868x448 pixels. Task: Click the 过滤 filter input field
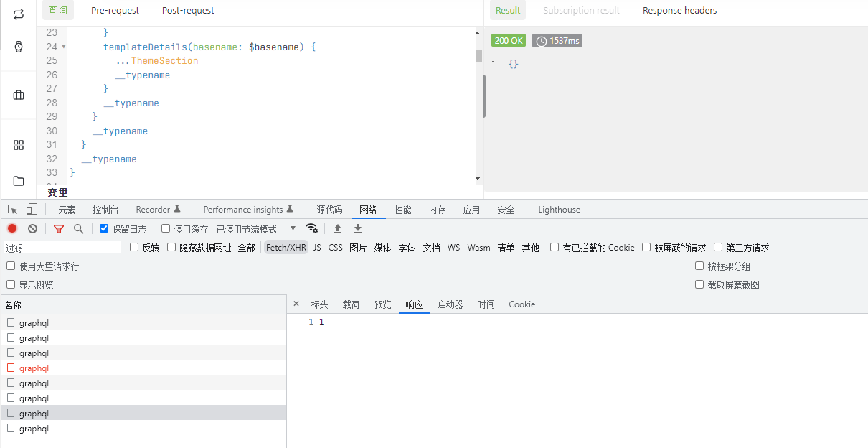coord(61,248)
